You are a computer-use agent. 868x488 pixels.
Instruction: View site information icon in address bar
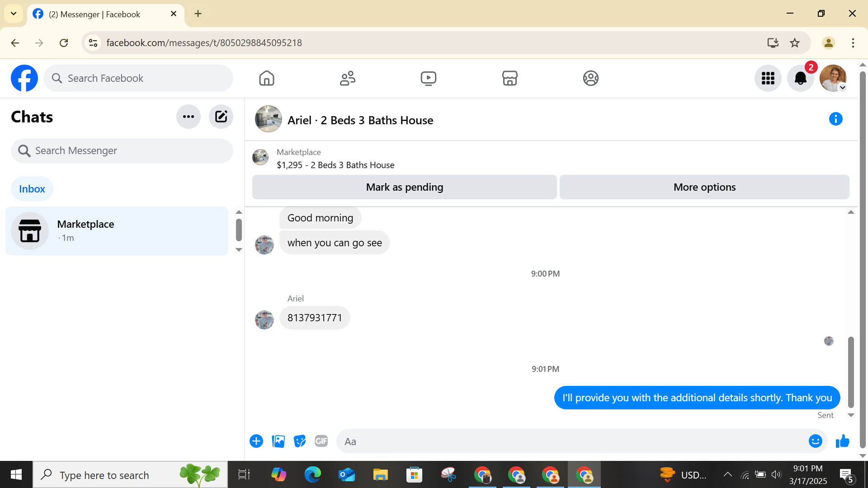click(x=93, y=43)
